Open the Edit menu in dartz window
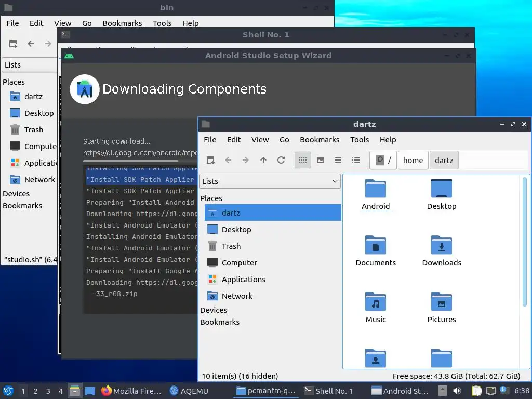The height and width of the screenshot is (399, 532). 234,140
